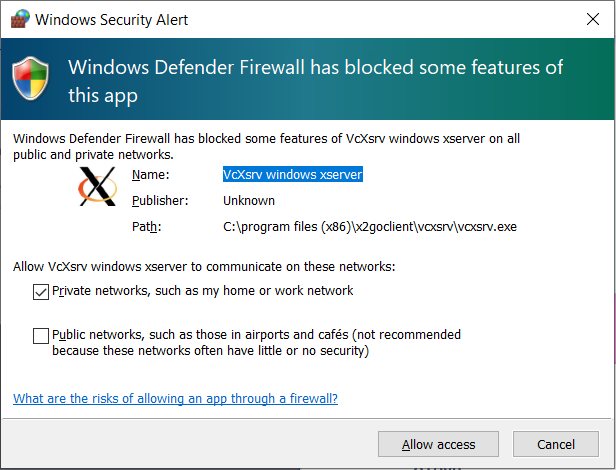Image resolution: width=616 pixels, height=470 pixels.
Task: Enable the Public networks checkbox
Action: pos(41,336)
